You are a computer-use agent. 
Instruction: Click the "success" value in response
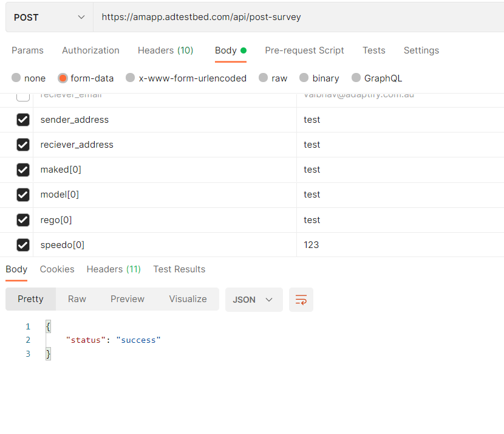tap(138, 340)
